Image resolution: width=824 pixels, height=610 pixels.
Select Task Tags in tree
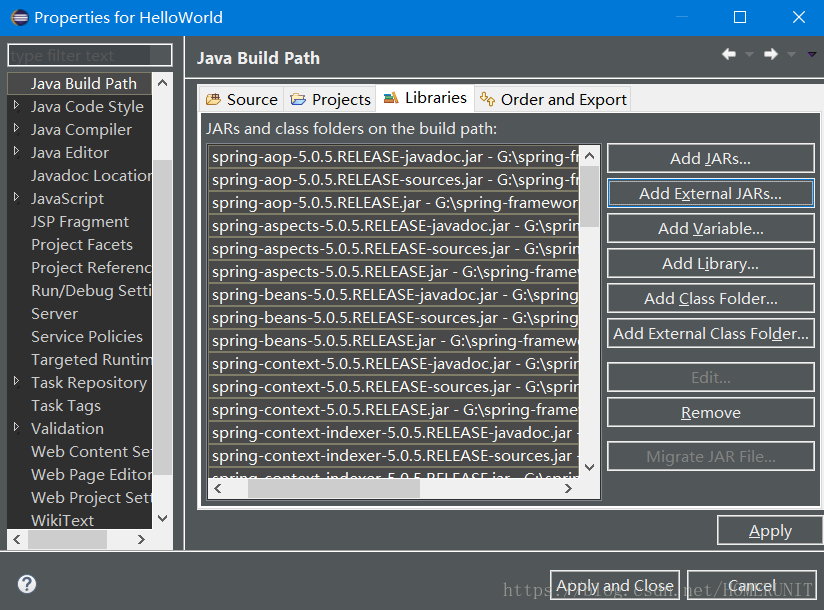pyautogui.click(x=66, y=406)
